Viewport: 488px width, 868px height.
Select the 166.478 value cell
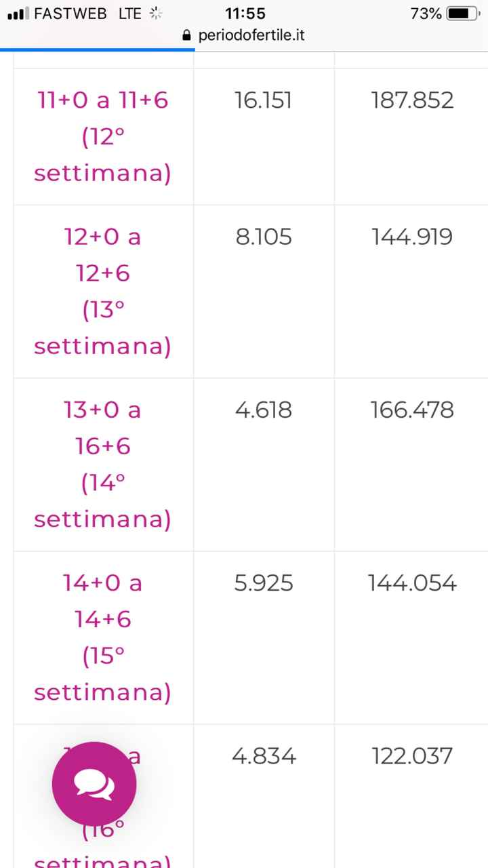click(x=412, y=410)
